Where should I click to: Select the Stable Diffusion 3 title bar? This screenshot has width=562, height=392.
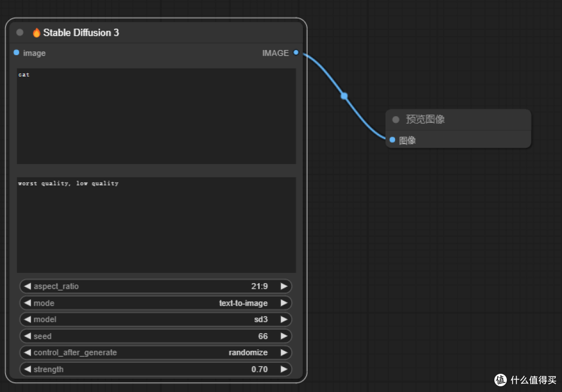pos(182,33)
